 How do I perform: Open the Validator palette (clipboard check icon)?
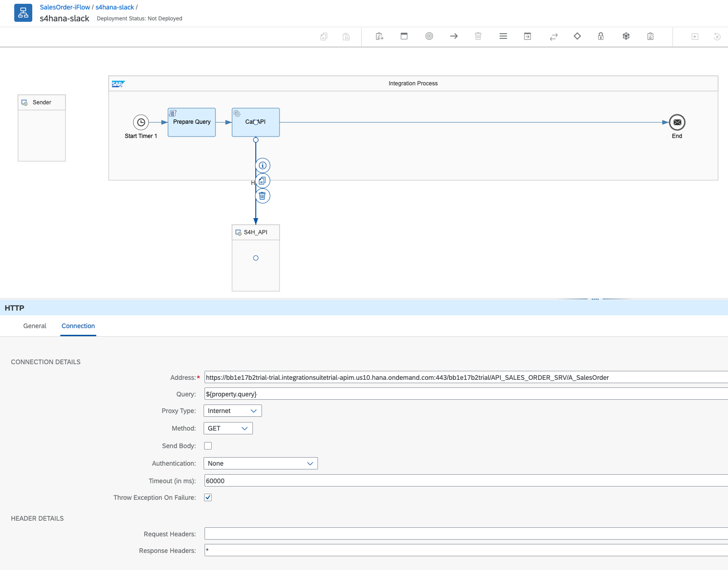(651, 36)
